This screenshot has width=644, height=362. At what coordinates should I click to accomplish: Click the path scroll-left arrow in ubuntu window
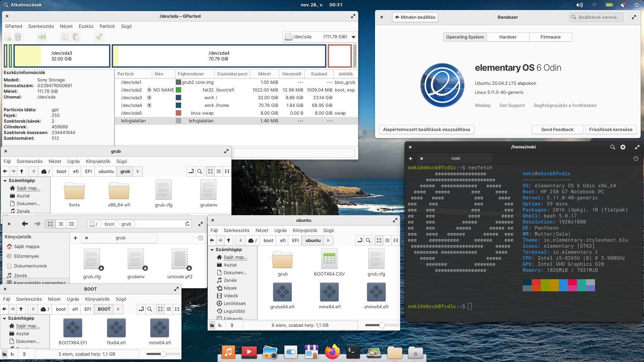pos(240,240)
